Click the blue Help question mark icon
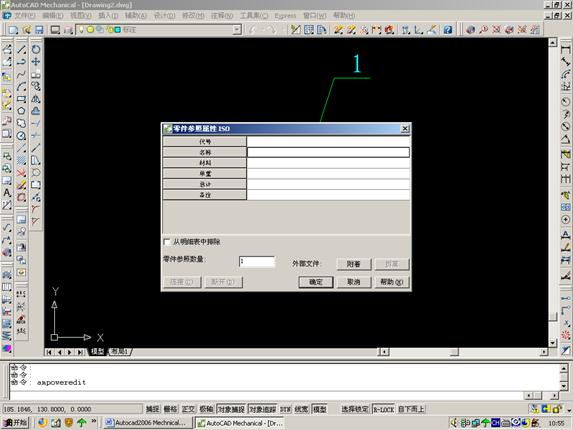The width and height of the screenshot is (573, 430). 448,30
